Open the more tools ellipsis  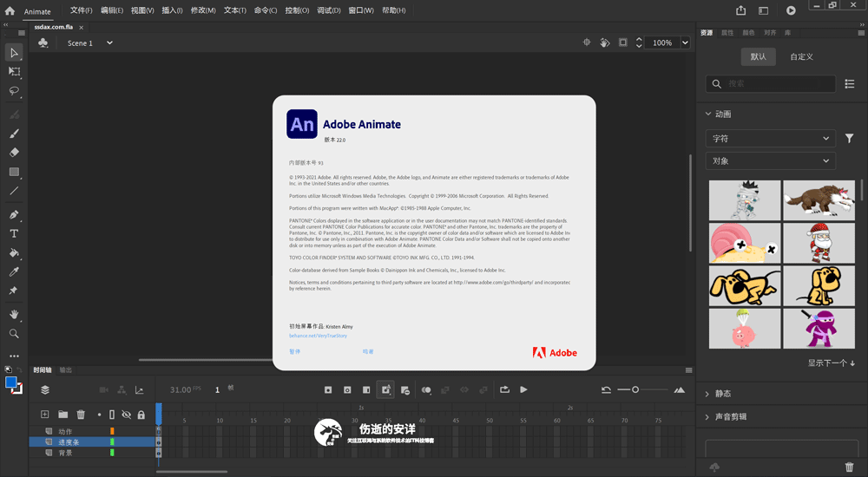15,356
